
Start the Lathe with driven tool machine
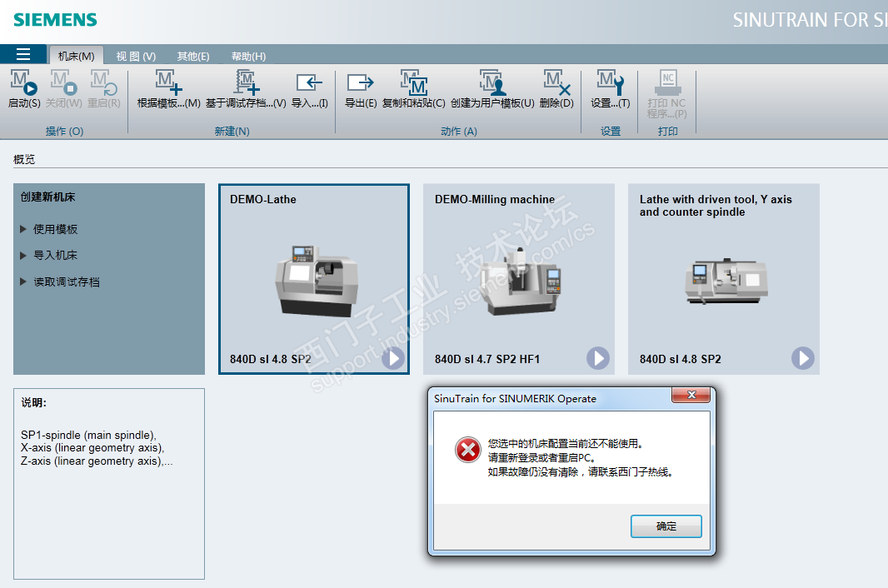coord(803,358)
